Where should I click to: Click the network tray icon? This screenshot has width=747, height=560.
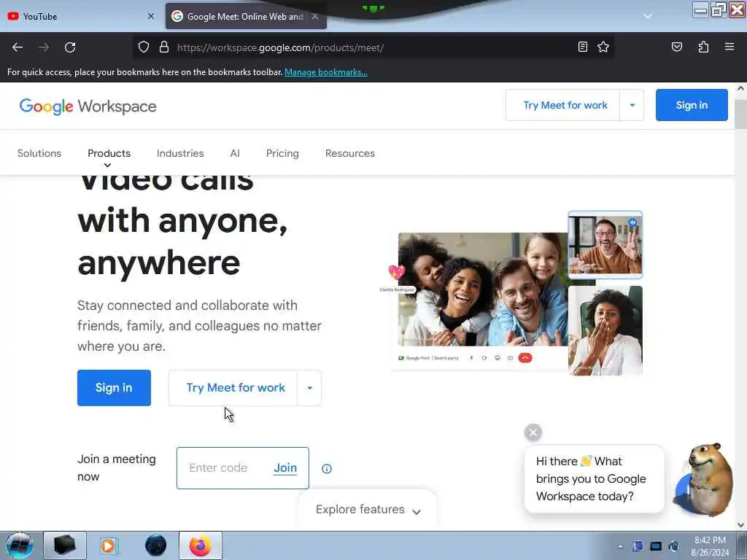click(656, 547)
